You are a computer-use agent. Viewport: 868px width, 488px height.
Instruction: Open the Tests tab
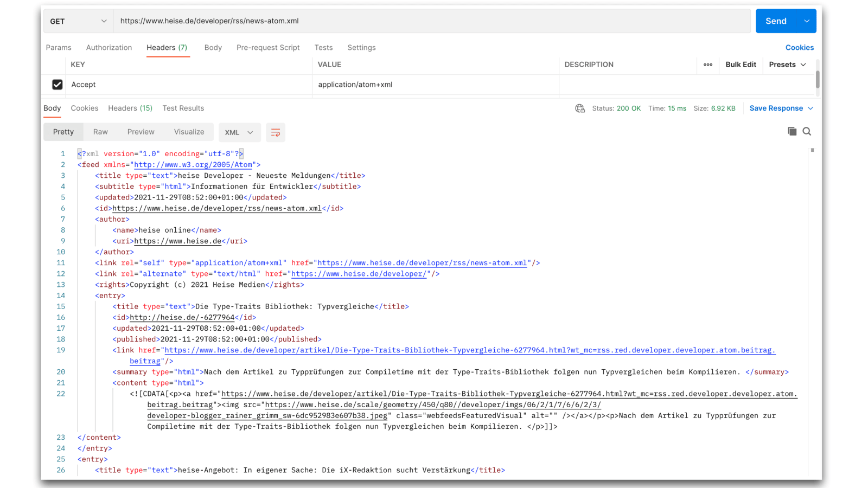pos(323,48)
